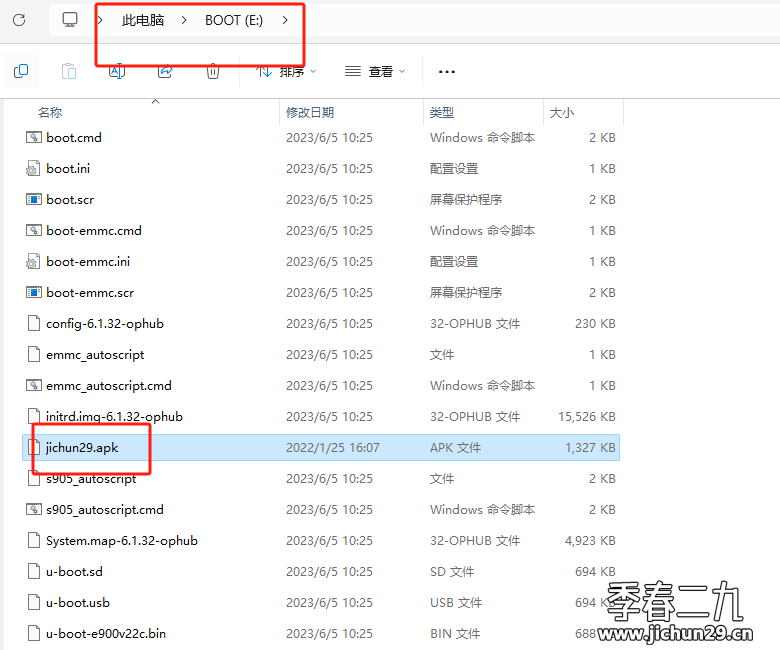Click the boot-emmc.scr file icon

[x=33, y=292]
